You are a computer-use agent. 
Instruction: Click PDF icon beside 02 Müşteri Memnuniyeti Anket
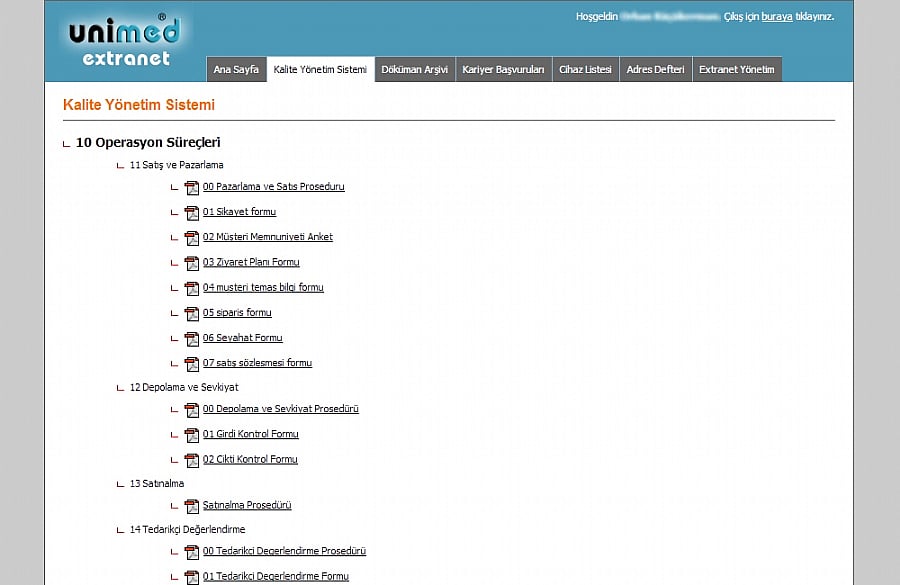(192, 238)
